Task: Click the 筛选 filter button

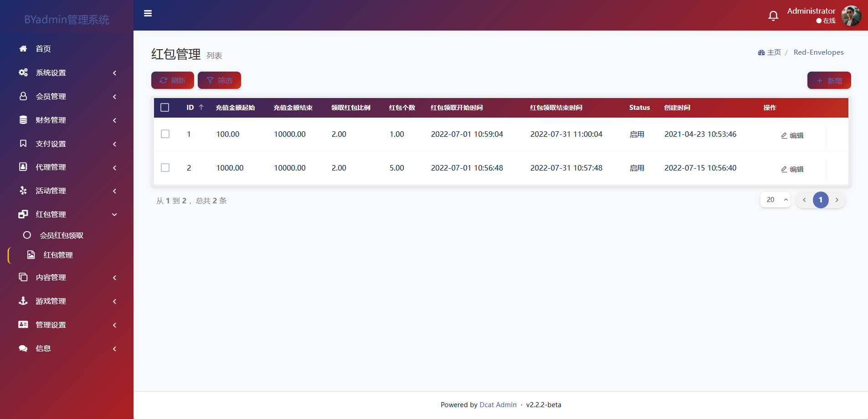Action: 219,80
